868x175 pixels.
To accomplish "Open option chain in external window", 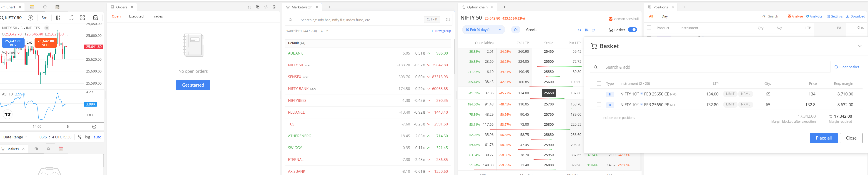I will tap(593, 30).
